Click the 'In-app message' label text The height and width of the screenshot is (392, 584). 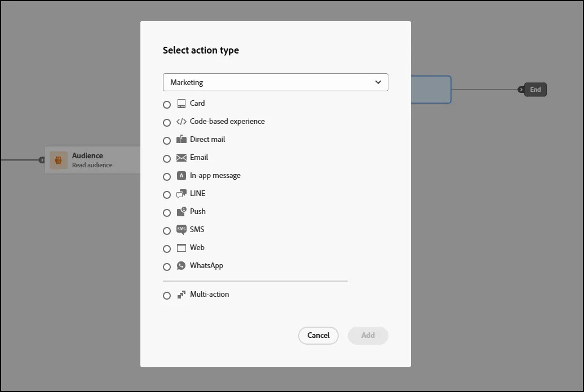coord(215,176)
